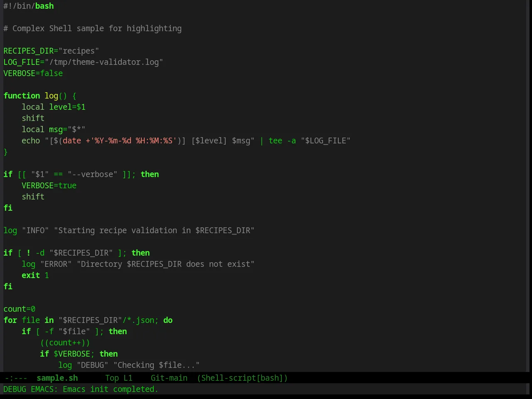Image resolution: width=532 pixels, height=399 pixels.
Task: Click the 'log "DEBUG" "Checking $file..."' line
Action: 129,365
